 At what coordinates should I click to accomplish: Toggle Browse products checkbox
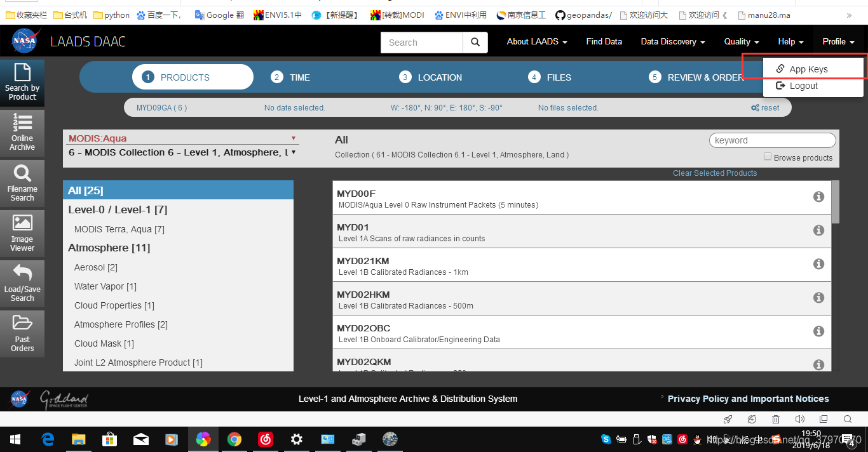[768, 157]
